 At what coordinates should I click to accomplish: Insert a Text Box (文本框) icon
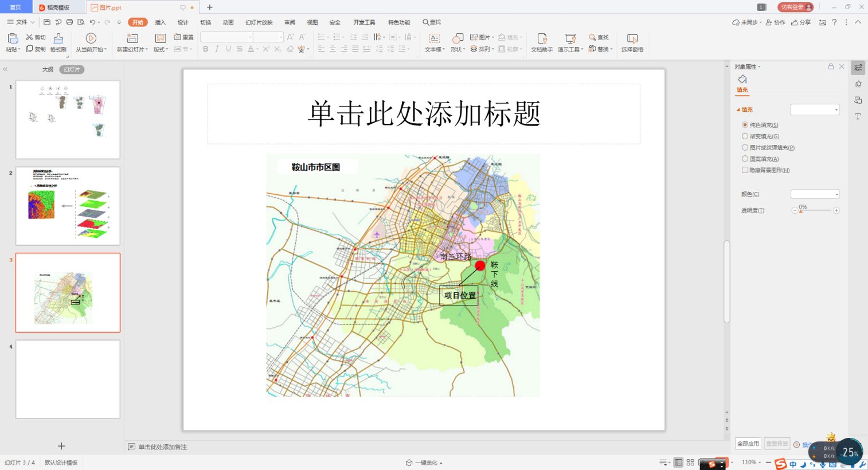tap(435, 38)
